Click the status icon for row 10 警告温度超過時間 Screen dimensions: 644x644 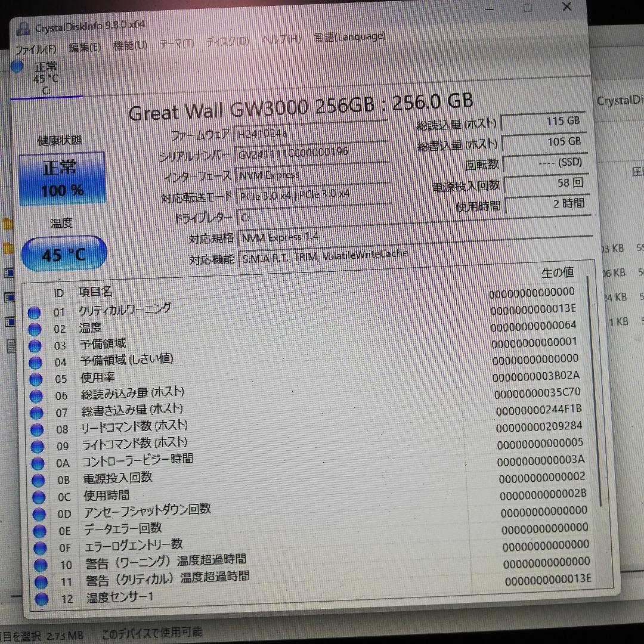(x=41, y=565)
